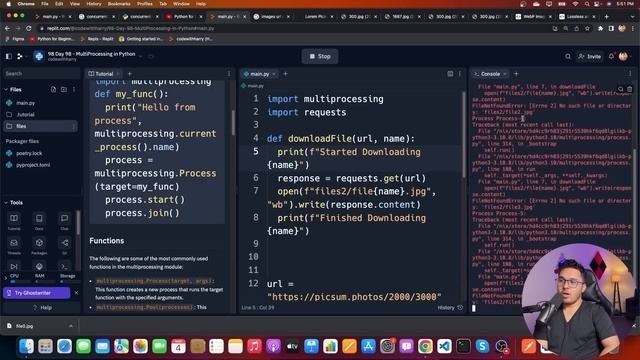The width and height of the screenshot is (640, 360).
Task: Expand the CPU RAM Storage resources row
Action: click(5, 278)
